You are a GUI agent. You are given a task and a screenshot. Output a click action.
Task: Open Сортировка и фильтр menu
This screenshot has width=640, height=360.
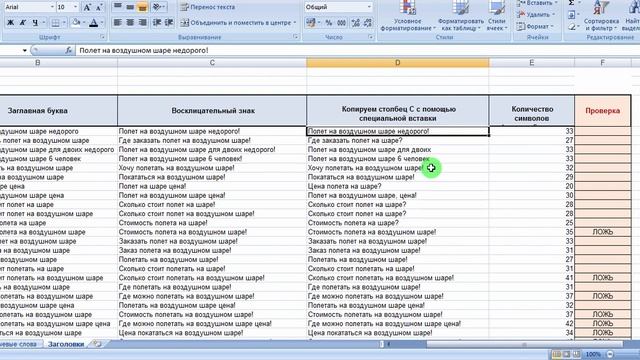[601, 16]
